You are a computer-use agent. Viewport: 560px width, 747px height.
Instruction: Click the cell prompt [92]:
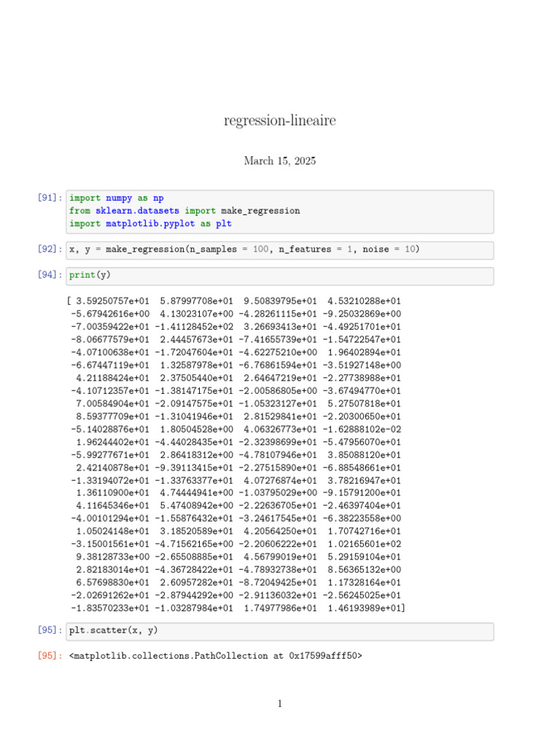50,249
